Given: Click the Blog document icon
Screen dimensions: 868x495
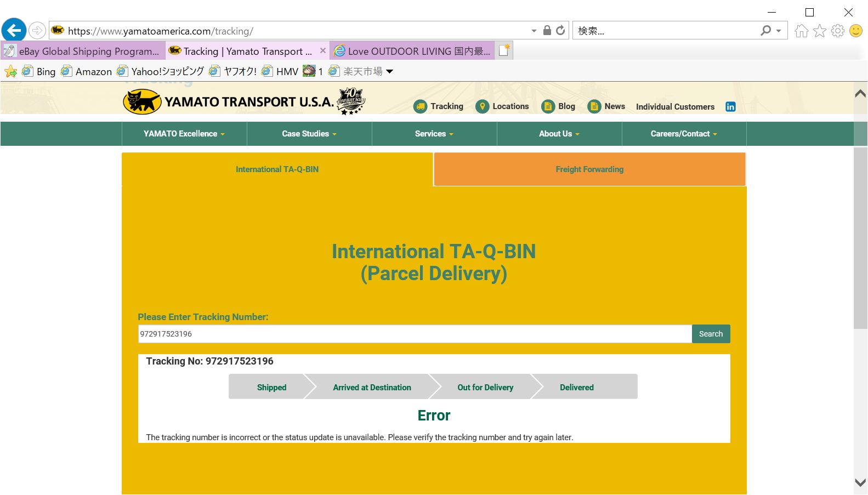Looking at the screenshot, I should click(548, 106).
